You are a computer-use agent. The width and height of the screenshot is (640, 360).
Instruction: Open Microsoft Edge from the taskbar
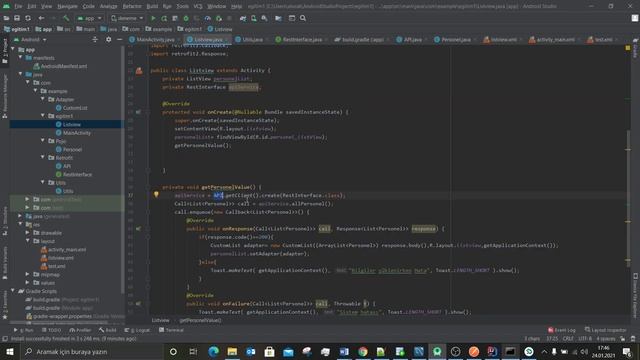213,351
